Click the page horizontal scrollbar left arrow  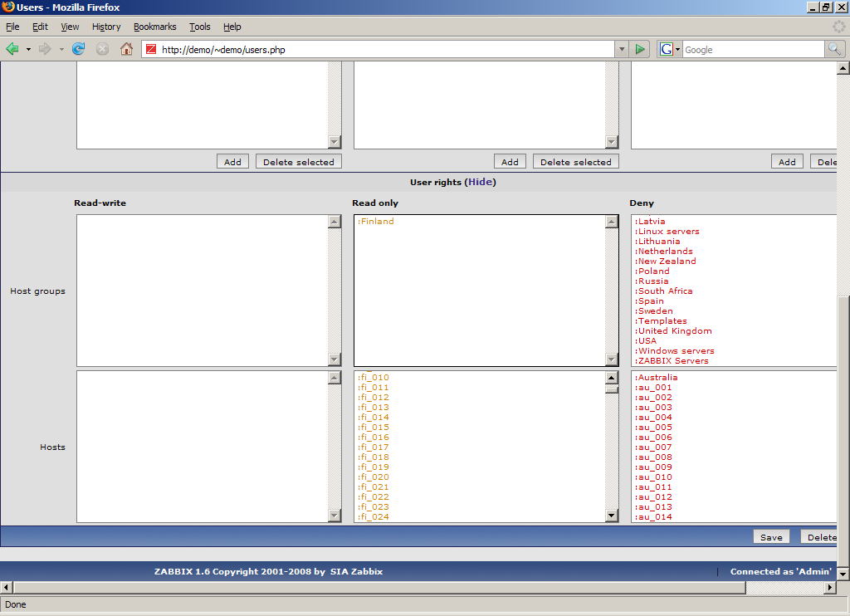7,587
